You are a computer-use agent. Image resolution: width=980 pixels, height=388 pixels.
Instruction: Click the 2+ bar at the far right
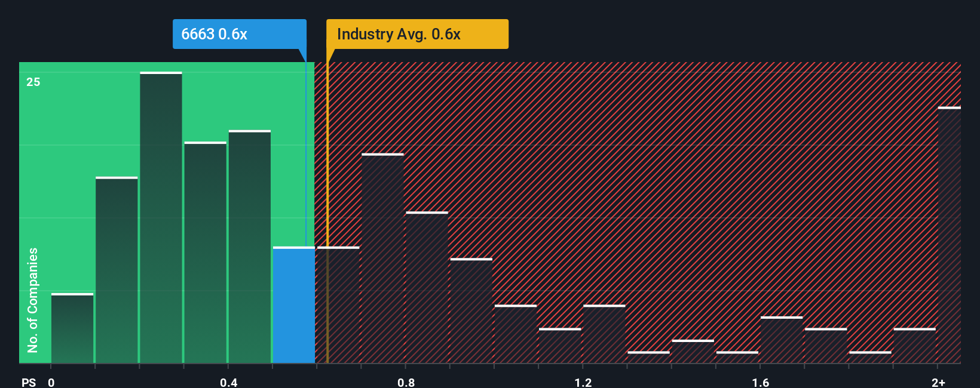click(x=950, y=235)
